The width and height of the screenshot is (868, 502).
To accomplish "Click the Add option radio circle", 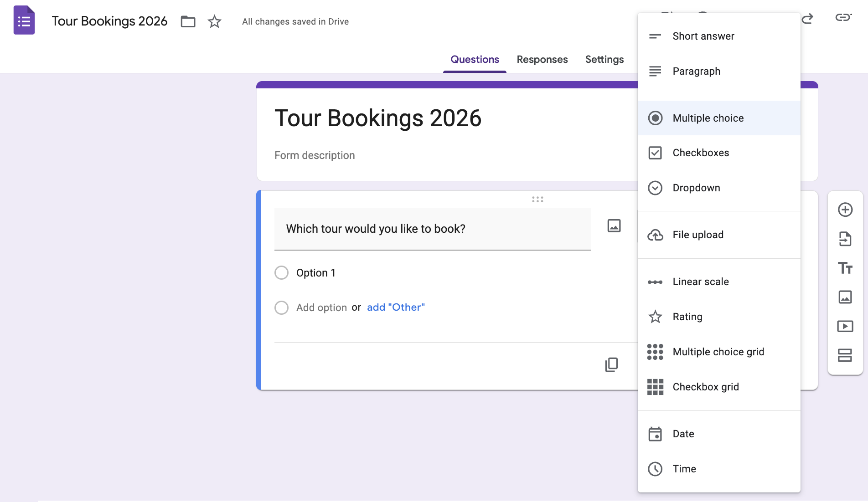I will coord(281,307).
